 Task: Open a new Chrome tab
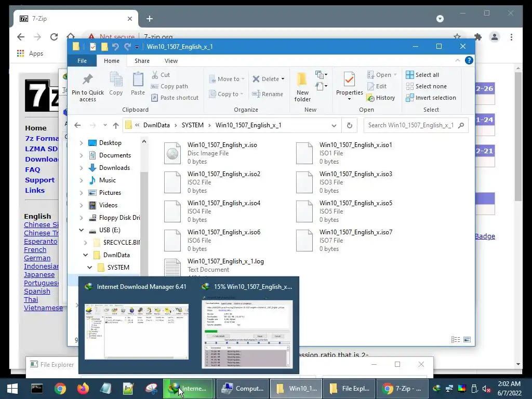(x=149, y=19)
